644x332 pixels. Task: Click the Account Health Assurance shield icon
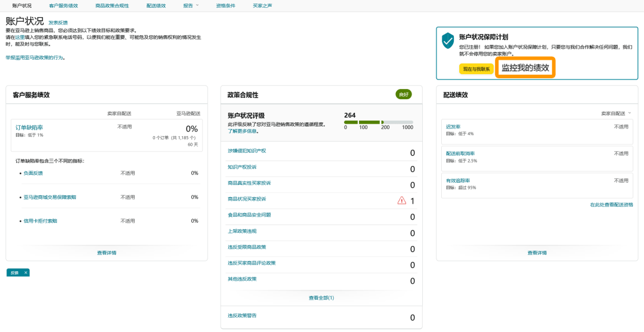click(448, 41)
